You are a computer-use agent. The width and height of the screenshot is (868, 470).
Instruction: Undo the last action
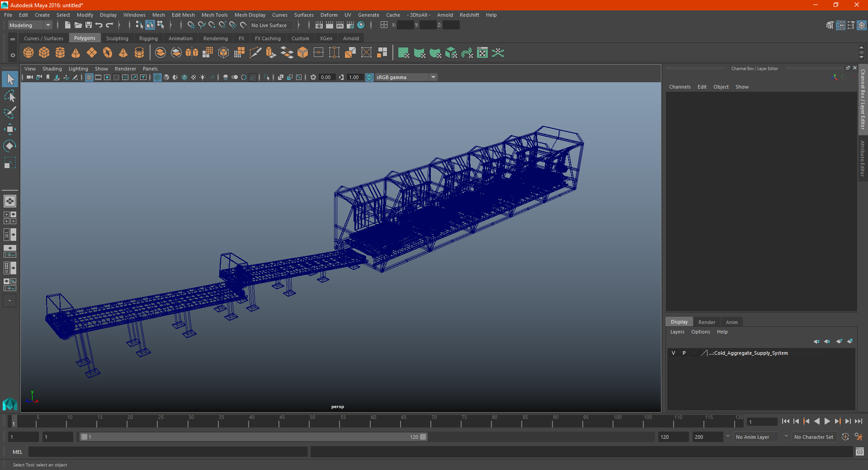tap(99, 25)
